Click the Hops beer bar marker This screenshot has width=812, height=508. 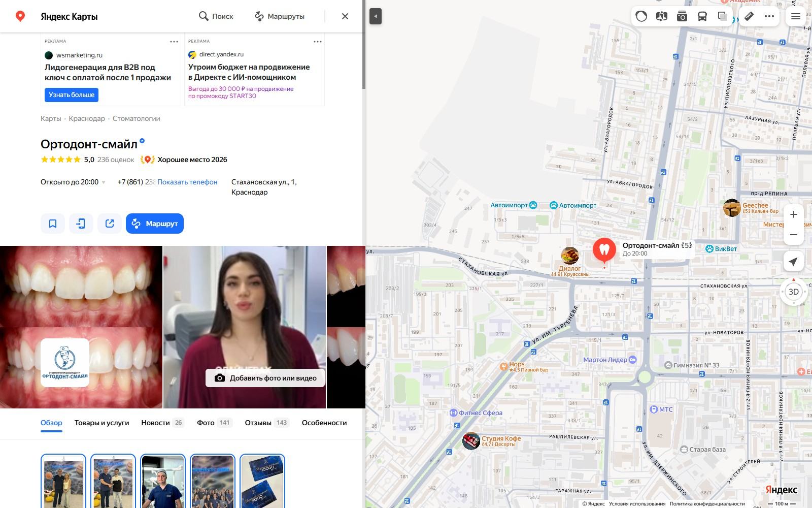click(504, 366)
